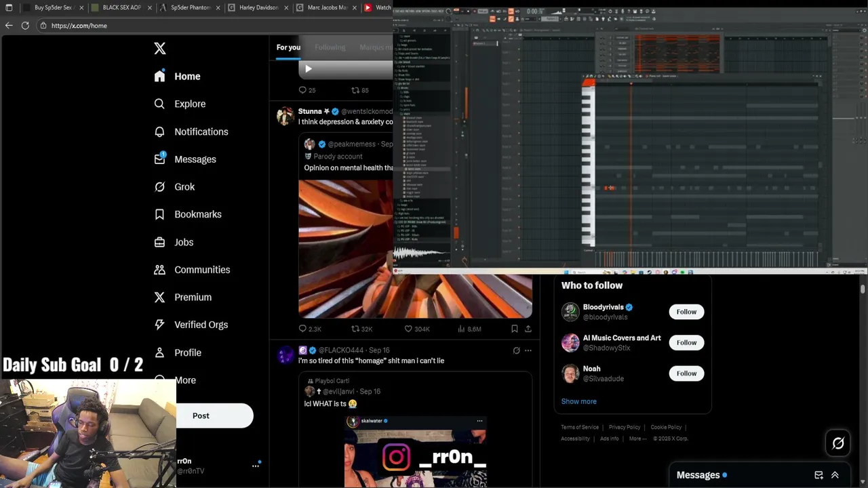Viewport: 868px width, 488px height.
Task: Follow AI Music Covers and Art
Action: coord(686,342)
